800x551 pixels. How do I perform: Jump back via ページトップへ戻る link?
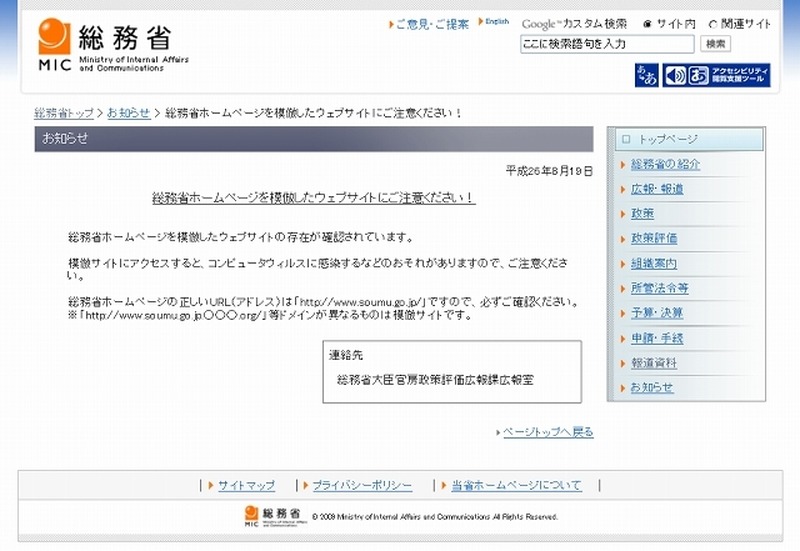pyautogui.click(x=547, y=432)
